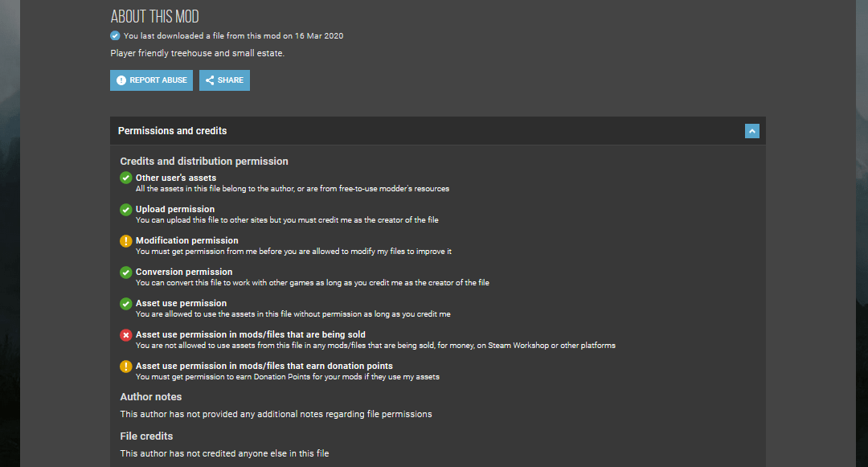The height and width of the screenshot is (467, 868).
Task: Click the Report Abuse button
Action: point(151,80)
